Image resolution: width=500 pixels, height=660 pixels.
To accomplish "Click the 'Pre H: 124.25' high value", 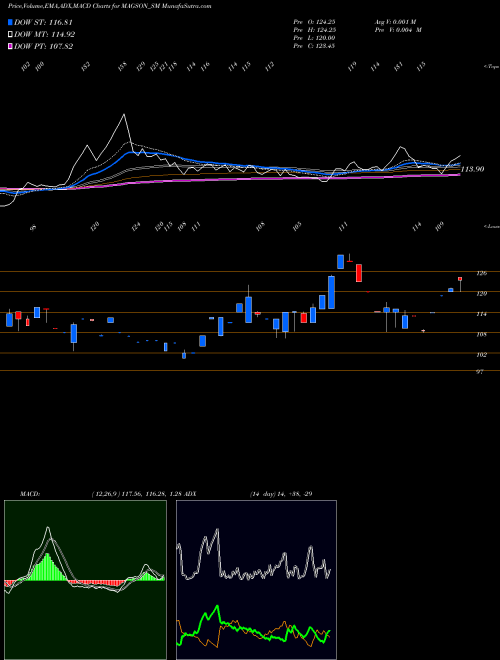I will pyautogui.click(x=314, y=30).
